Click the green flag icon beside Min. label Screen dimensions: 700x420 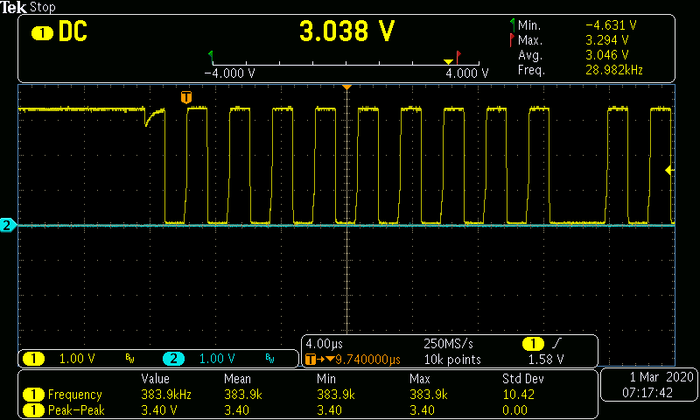(512, 25)
